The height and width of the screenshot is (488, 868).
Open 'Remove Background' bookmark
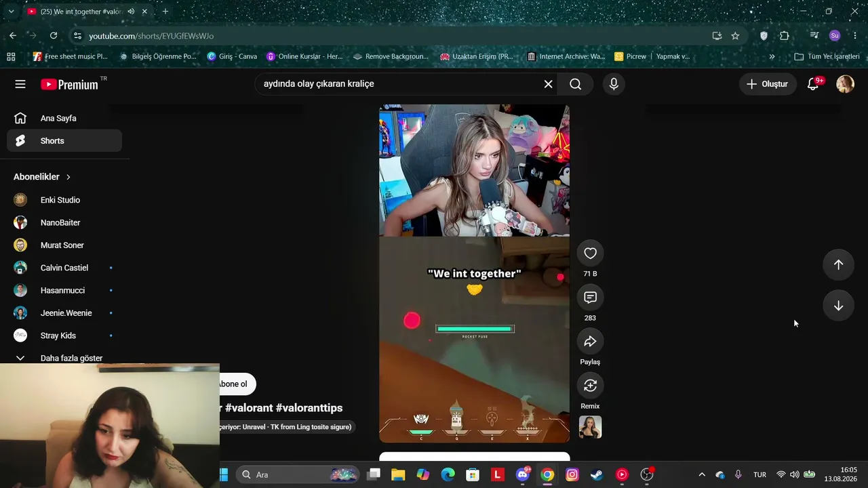pos(391,56)
